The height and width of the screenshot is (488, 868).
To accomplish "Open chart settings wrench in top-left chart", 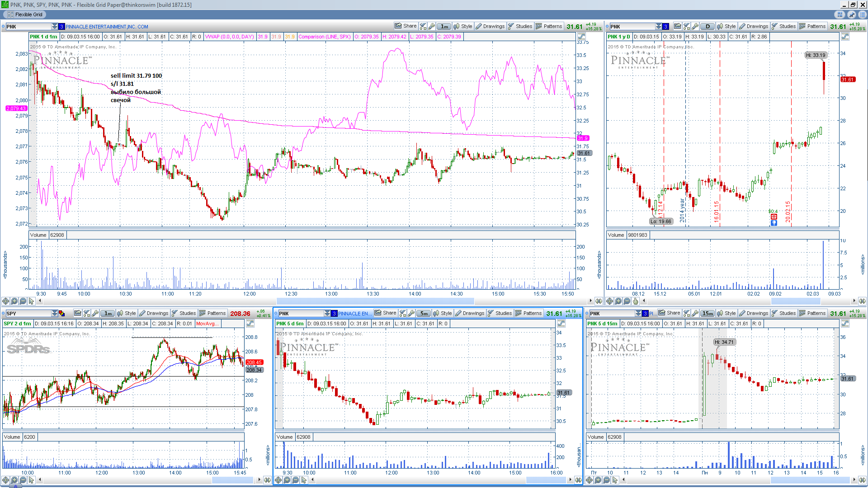I will pos(432,26).
